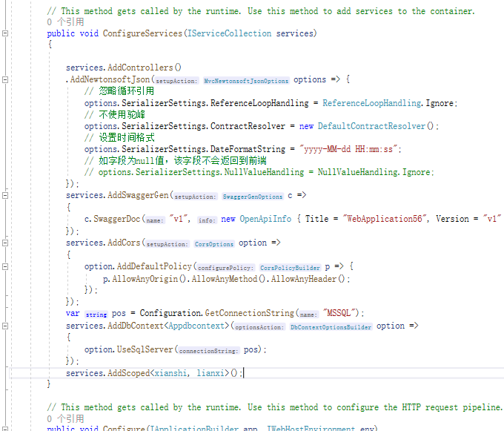Collapse the AddDefaultPolicy lambda block

(5, 266)
